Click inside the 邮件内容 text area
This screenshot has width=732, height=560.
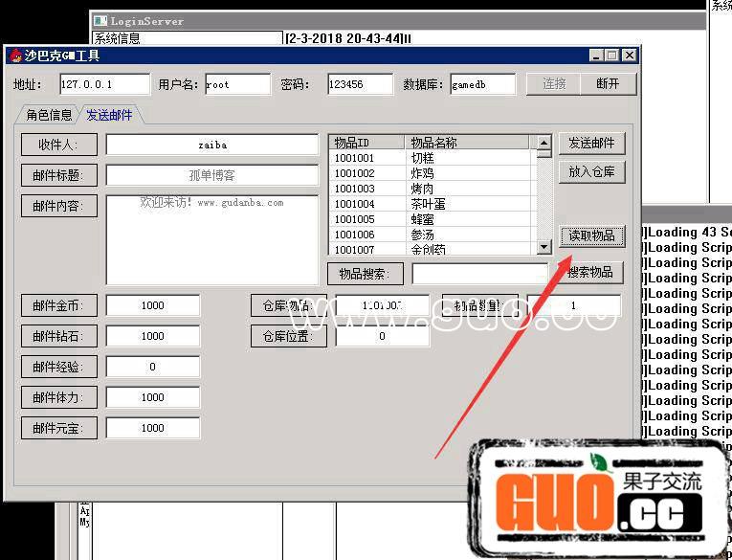tap(211, 244)
